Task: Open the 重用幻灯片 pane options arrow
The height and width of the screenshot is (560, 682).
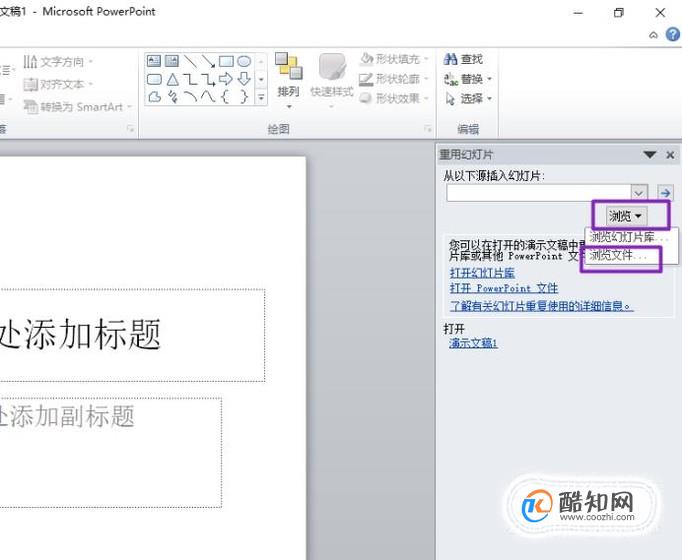Action: (650, 154)
